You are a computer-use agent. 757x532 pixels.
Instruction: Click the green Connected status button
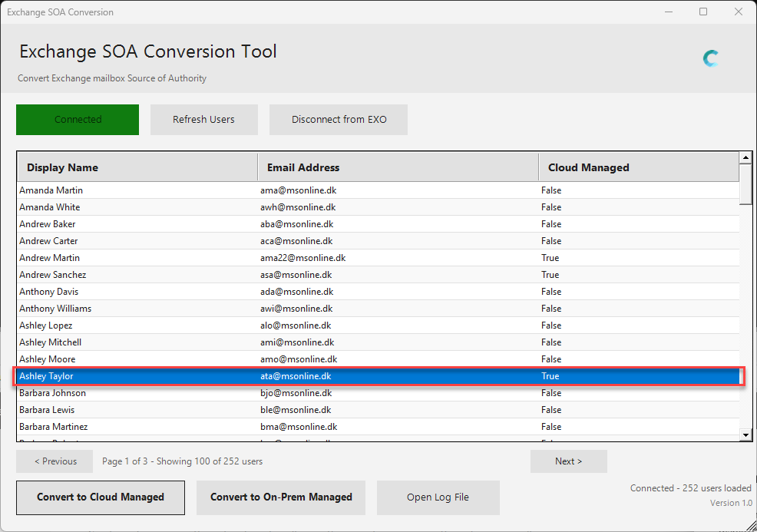78,120
